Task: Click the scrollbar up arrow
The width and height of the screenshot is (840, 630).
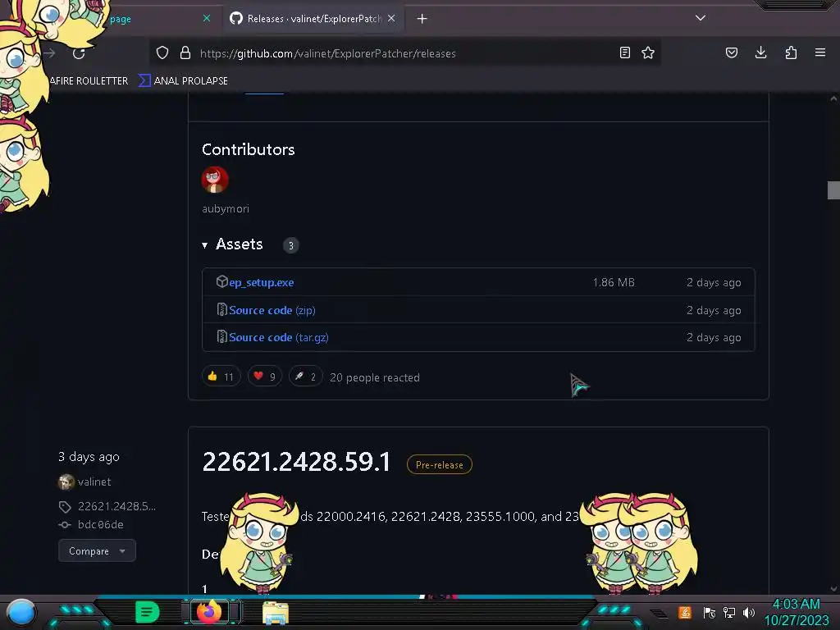Action: pyautogui.click(x=833, y=98)
